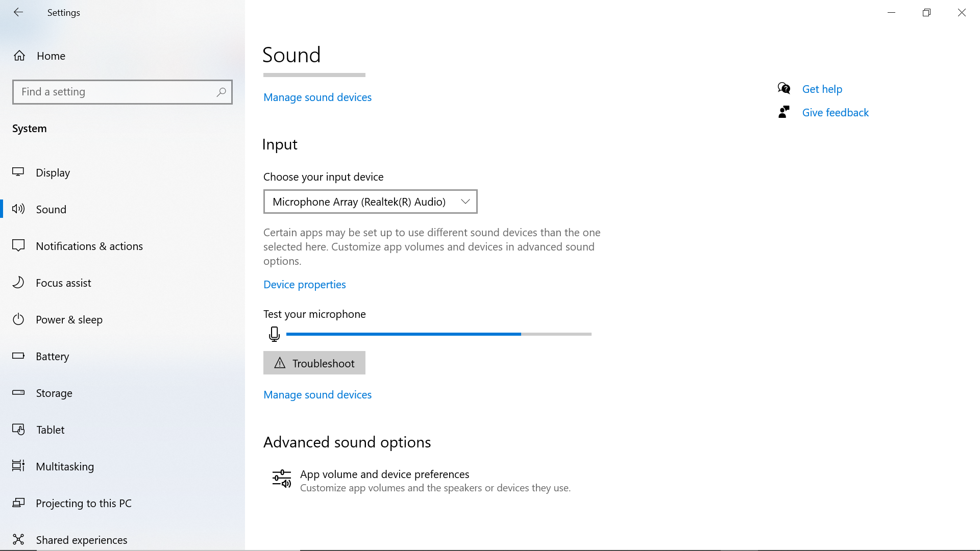The image size is (980, 551).
Task: Go back with the back arrow
Action: click(18, 12)
